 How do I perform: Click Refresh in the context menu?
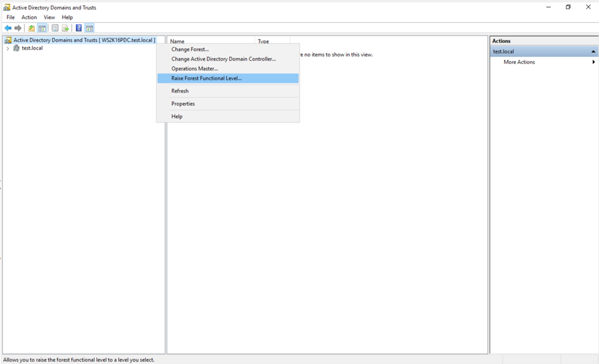point(180,91)
